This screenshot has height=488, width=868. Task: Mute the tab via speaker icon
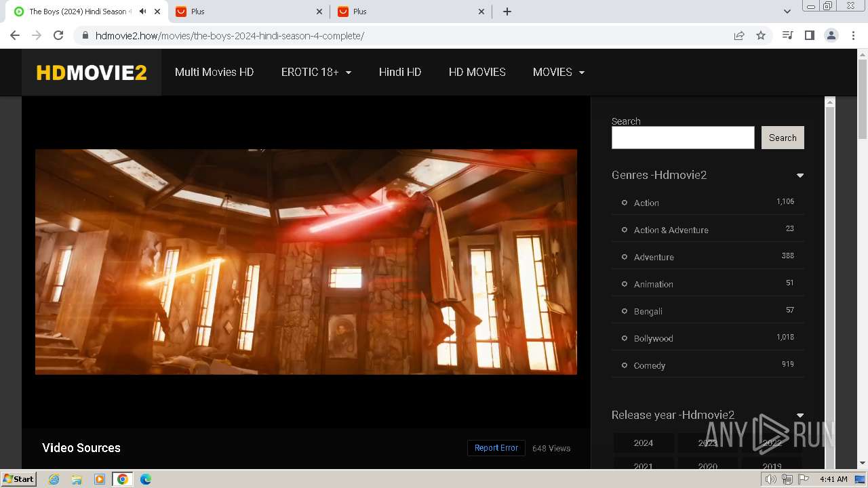click(x=142, y=12)
